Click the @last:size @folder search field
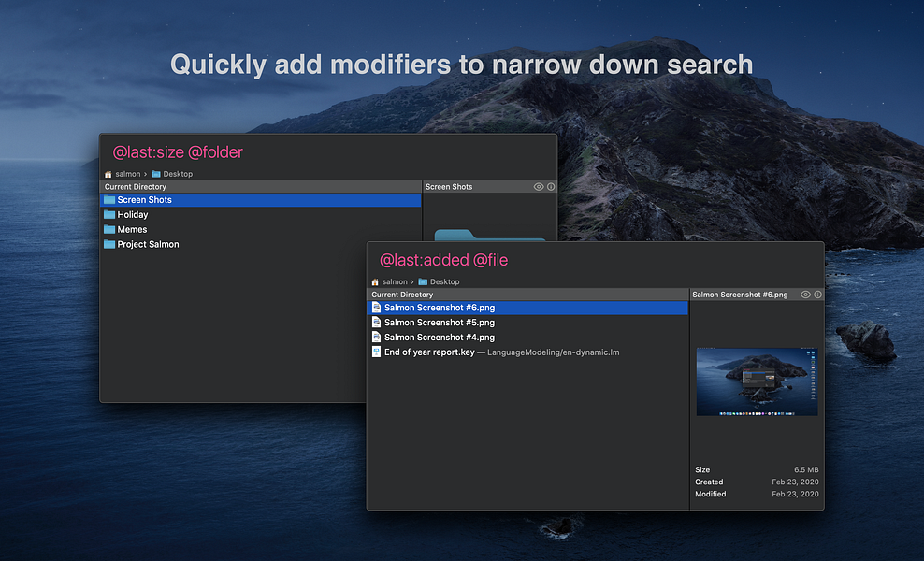The image size is (924, 561). 328,152
